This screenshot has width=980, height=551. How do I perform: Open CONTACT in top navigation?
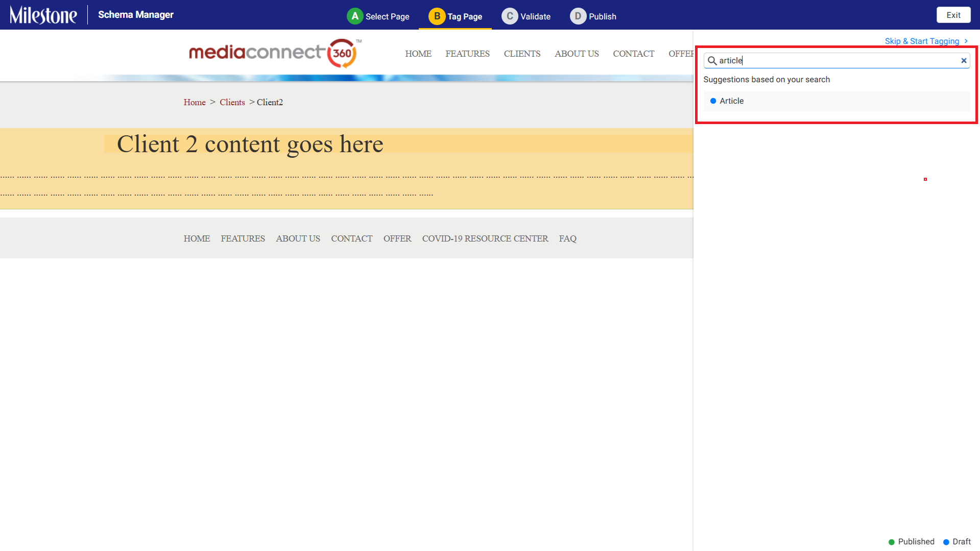click(633, 54)
